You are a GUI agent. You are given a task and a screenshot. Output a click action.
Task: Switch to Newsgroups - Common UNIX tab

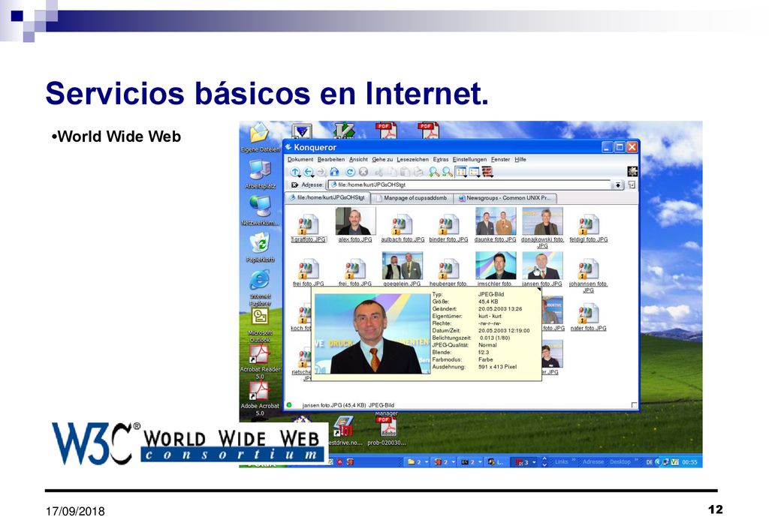[505, 198]
